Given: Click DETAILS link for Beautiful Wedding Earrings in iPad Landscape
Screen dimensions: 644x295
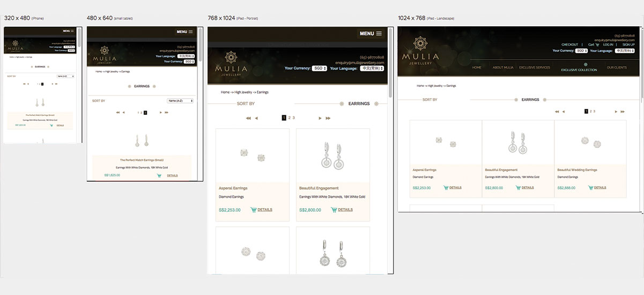Looking at the screenshot, I should 600,188.
